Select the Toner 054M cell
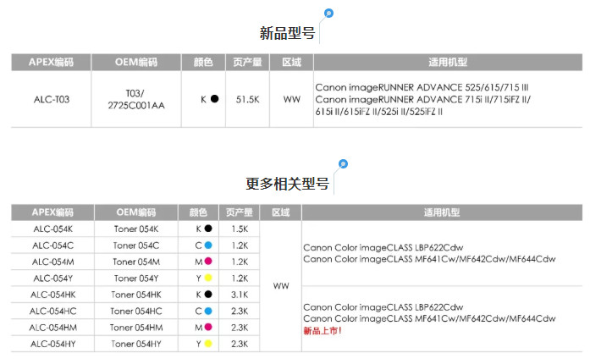 click(136, 262)
